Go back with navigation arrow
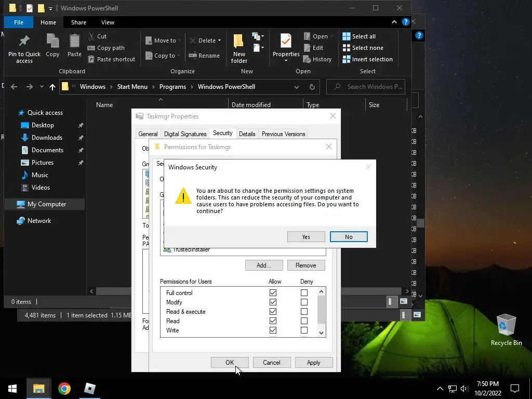Viewport: 532px width, 399px height. (14, 87)
